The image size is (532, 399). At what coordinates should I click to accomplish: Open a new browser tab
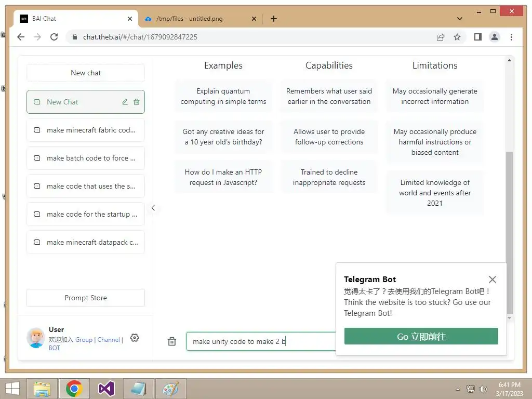click(x=274, y=19)
